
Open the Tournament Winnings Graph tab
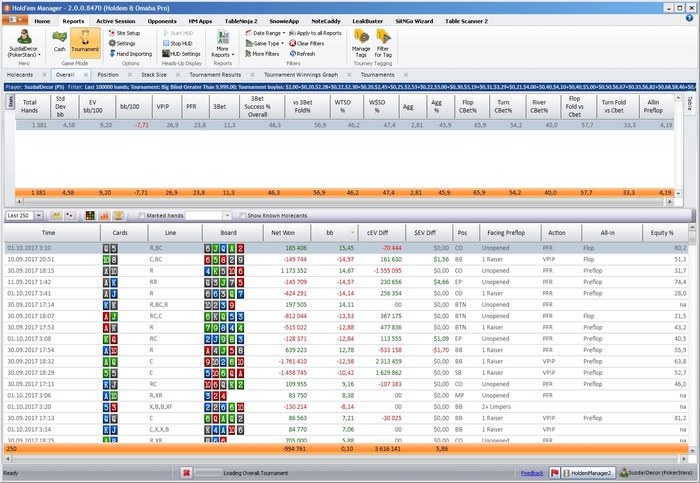tap(301, 75)
